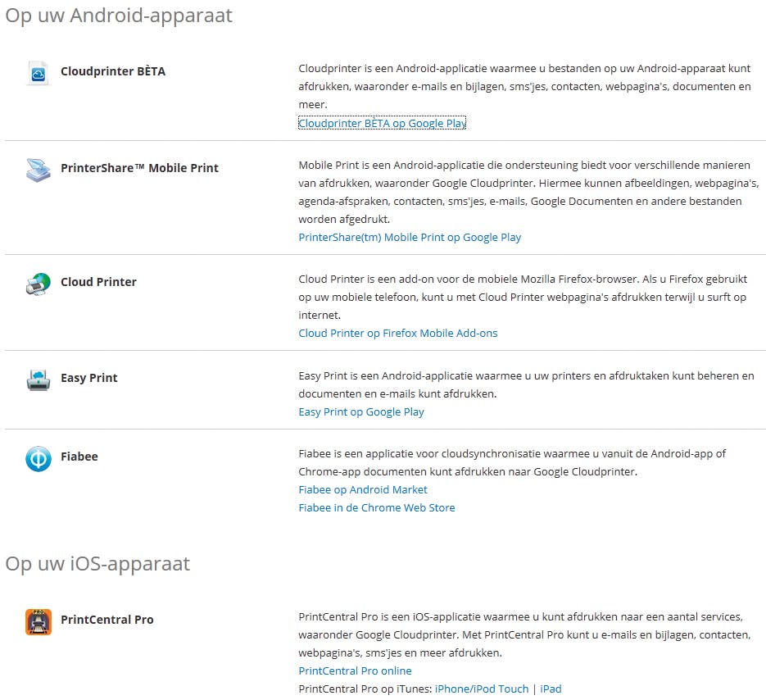Click the Easy Print app icon
766x700 pixels.
click(x=38, y=380)
